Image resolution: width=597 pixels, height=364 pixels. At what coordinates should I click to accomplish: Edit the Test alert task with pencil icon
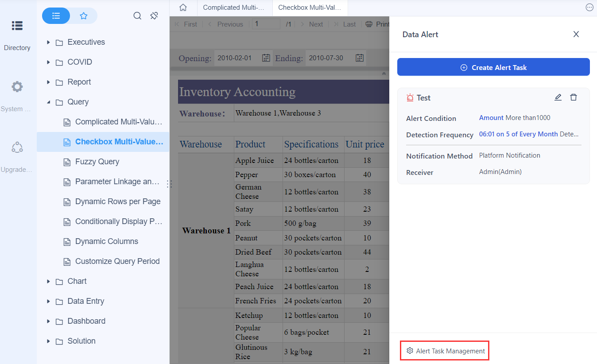(558, 97)
